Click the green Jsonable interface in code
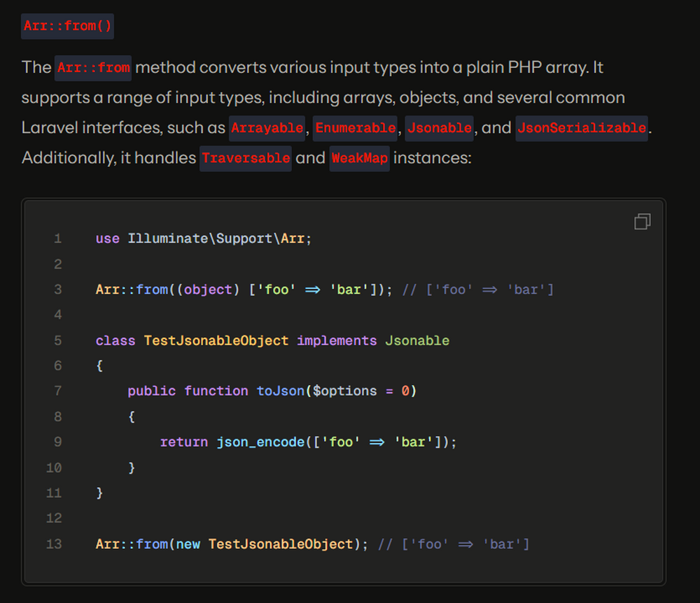Image resolution: width=700 pixels, height=603 pixels. (417, 341)
